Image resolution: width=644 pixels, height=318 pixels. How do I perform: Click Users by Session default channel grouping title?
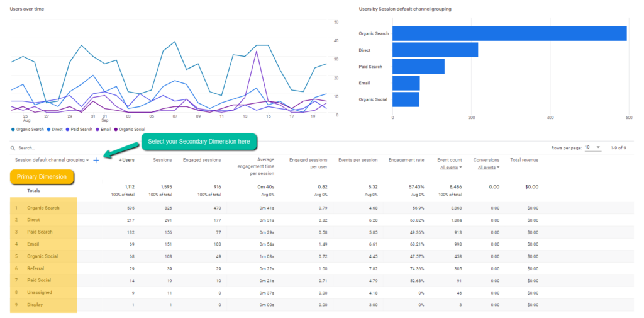pos(405,9)
